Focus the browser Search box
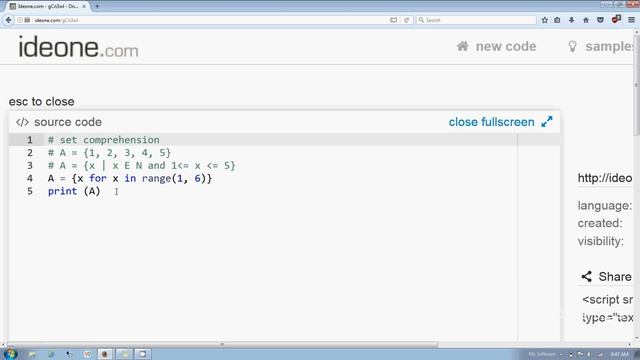Screen dimensions: 640x360 click(476, 20)
